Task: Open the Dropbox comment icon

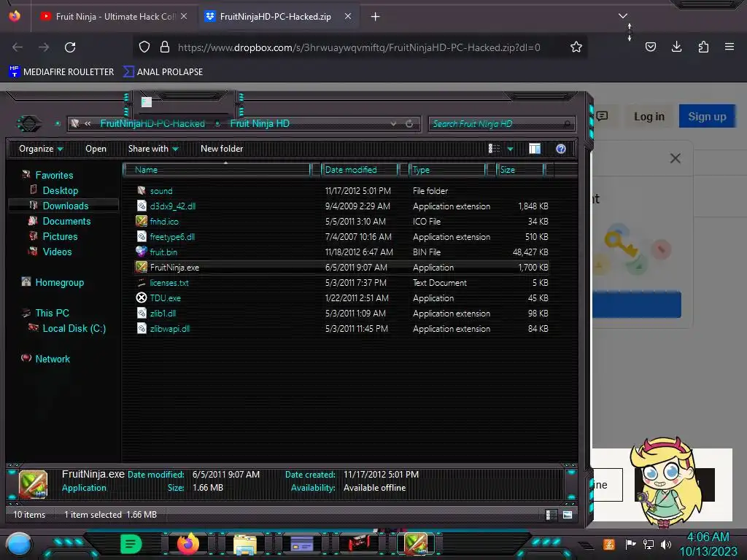Action: [602, 116]
